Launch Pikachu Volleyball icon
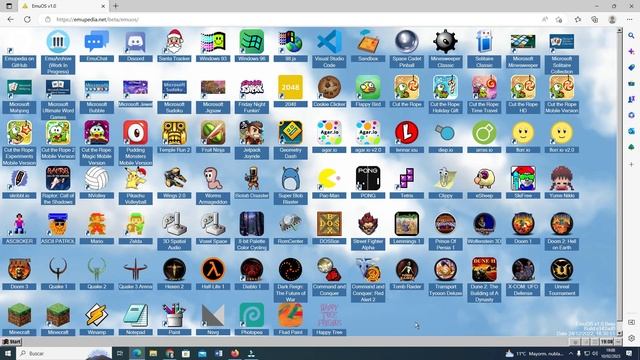The height and width of the screenshot is (360, 640). point(136,178)
